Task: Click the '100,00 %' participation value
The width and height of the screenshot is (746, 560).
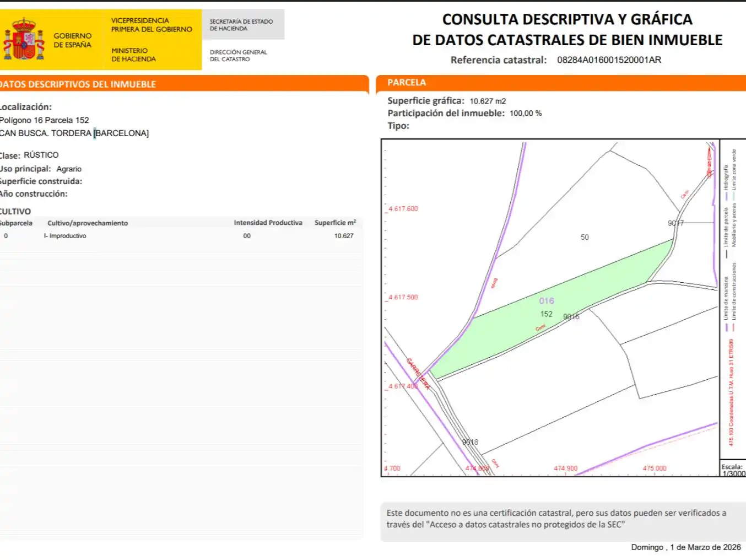Action: click(x=526, y=114)
